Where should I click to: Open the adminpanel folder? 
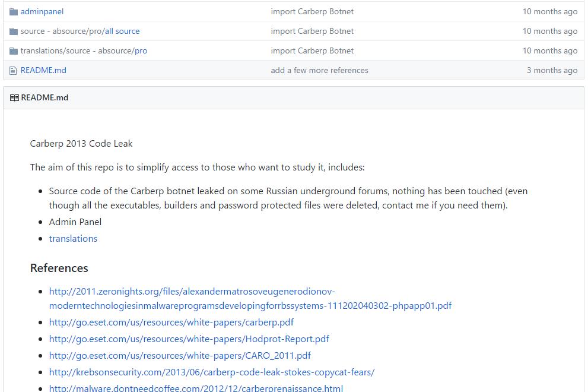[42, 11]
